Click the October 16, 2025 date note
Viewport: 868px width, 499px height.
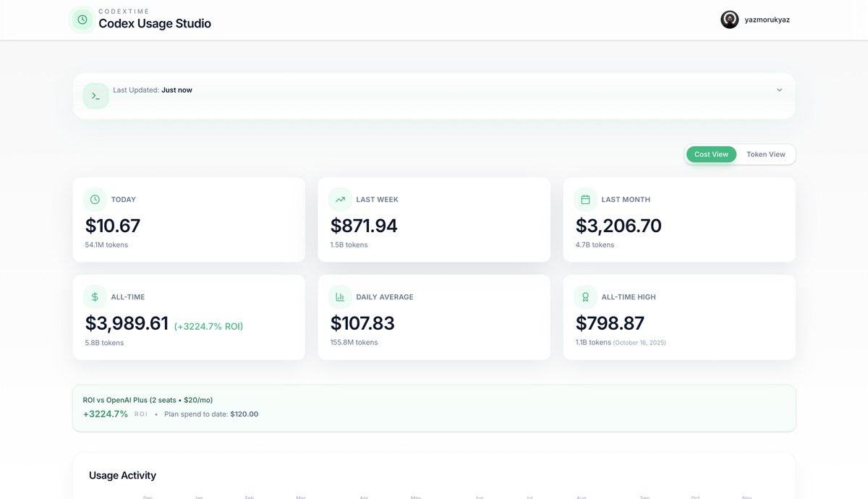tap(639, 343)
